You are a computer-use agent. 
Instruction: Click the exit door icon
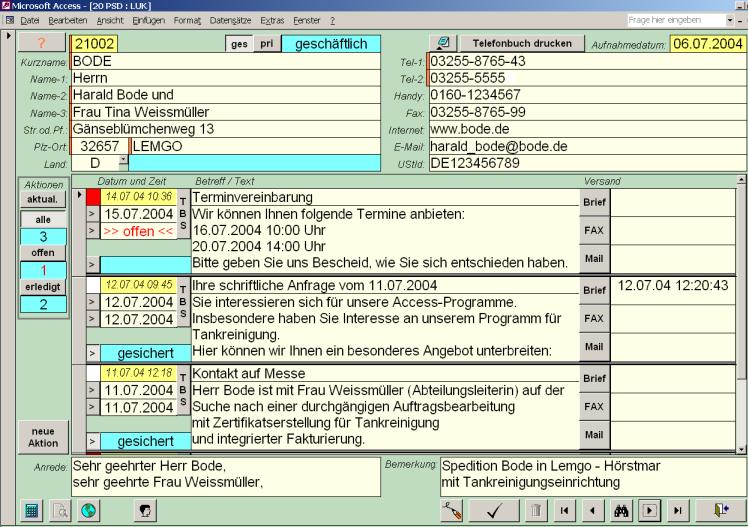point(720,510)
